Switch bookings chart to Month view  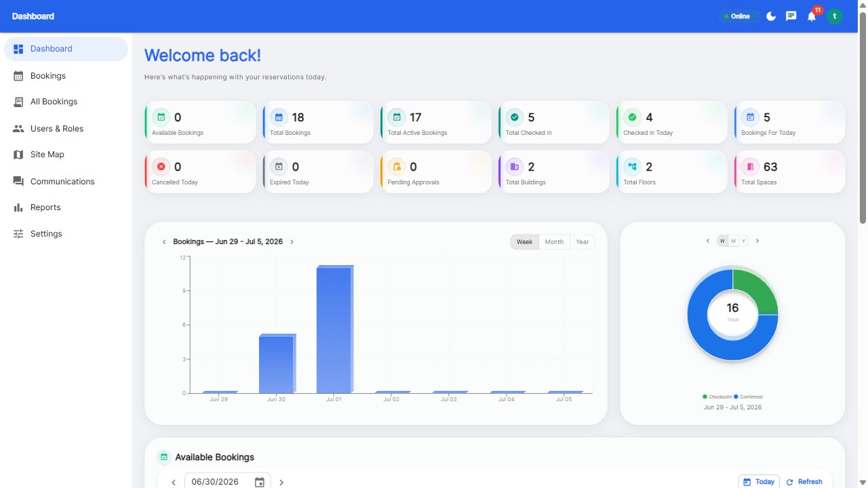[554, 242]
